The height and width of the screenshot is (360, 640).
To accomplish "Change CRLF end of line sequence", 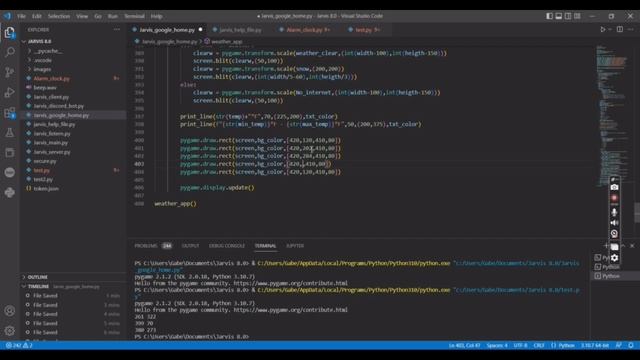I will point(539,345).
